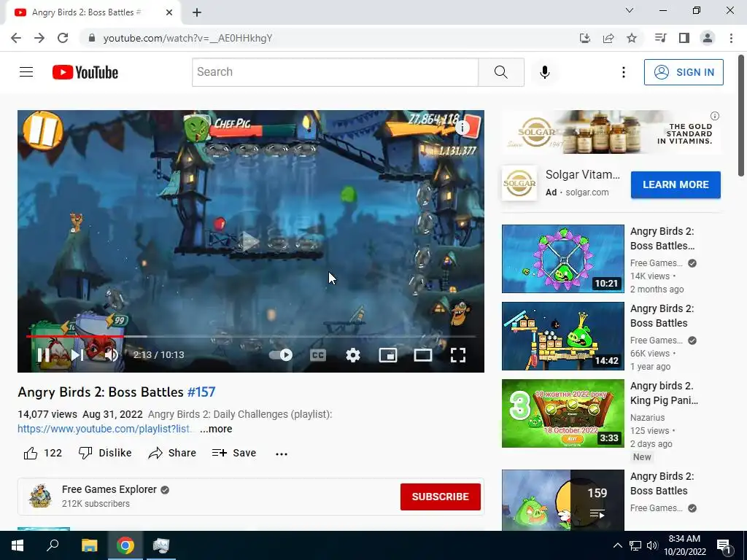Share this video
This screenshot has height=560, width=747.
[172, 453]
